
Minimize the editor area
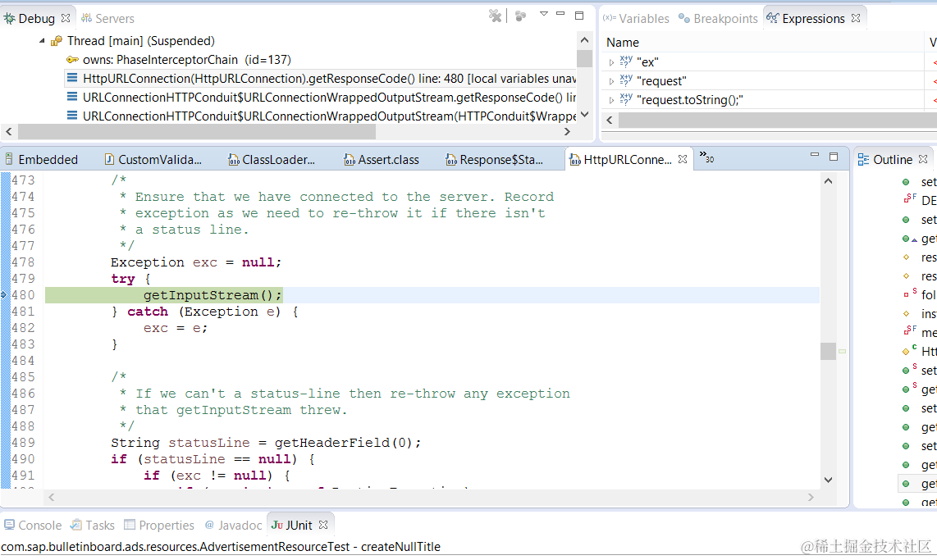[x=815, y=155]
